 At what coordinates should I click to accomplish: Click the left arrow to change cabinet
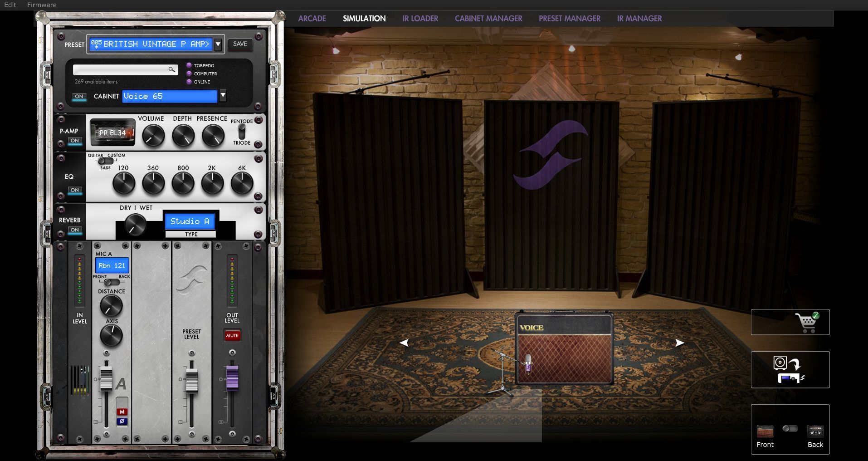[x=404, y=343]
